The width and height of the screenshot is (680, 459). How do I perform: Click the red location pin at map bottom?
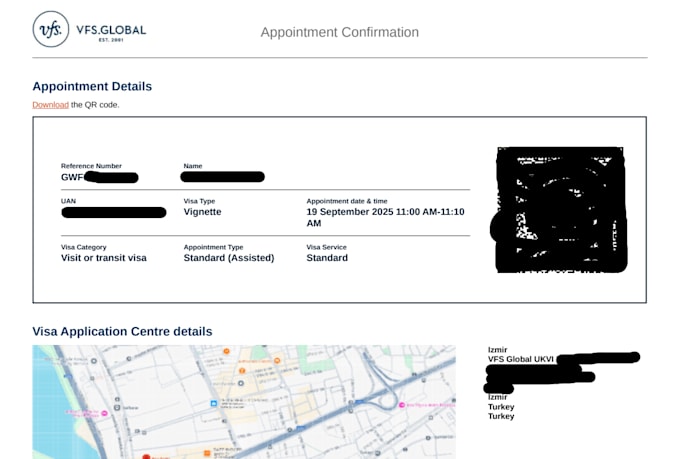tap(146, 456)
